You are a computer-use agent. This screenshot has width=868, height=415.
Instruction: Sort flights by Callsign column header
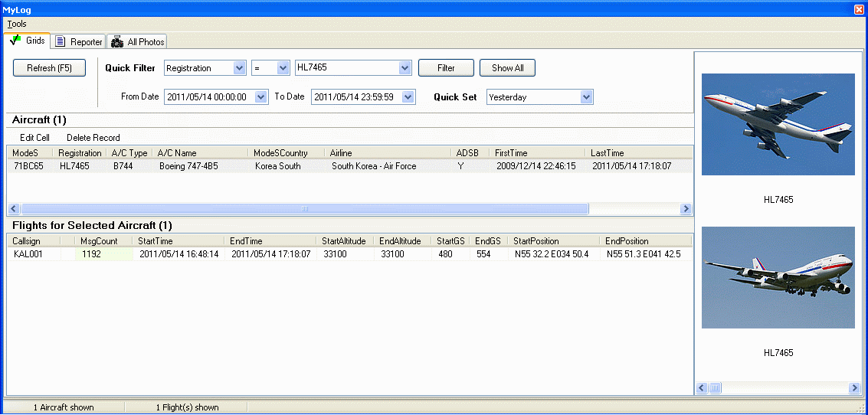tap(34, 241)
